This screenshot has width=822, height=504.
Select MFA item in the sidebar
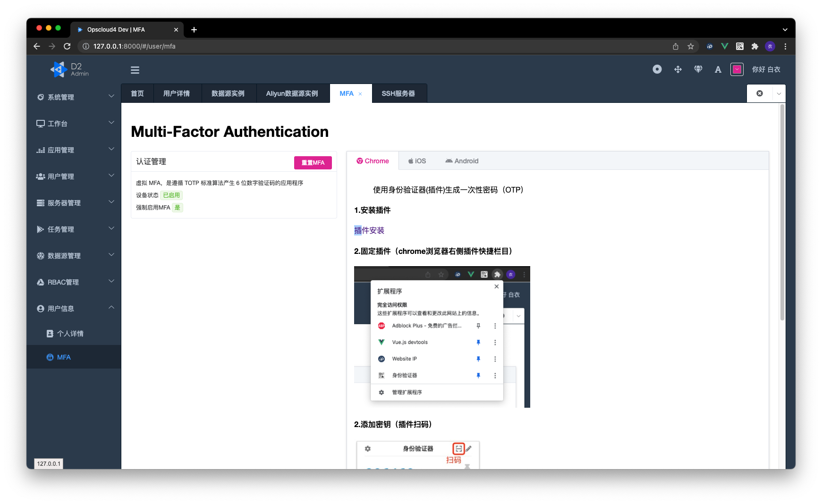pos(74,357)
